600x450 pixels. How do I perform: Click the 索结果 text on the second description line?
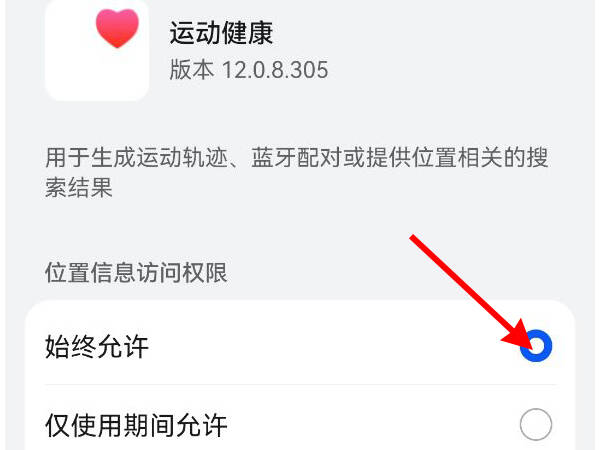coord(79,188)
